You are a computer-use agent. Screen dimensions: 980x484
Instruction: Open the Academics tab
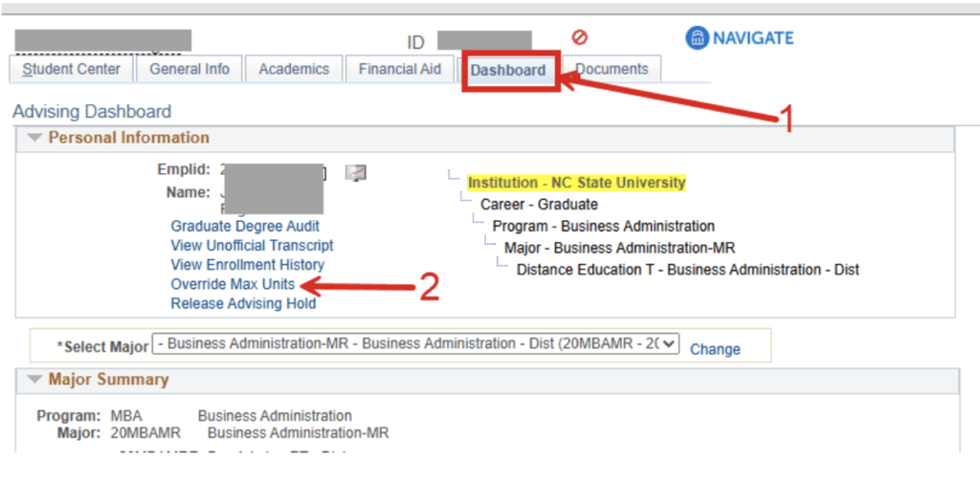point(294,69)
